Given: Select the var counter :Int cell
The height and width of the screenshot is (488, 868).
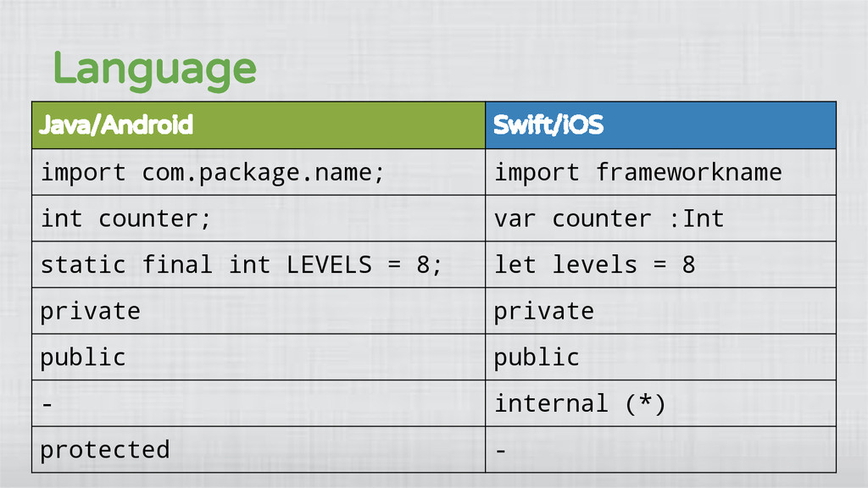Looking at the screenshot, I should tap(660, 219).
